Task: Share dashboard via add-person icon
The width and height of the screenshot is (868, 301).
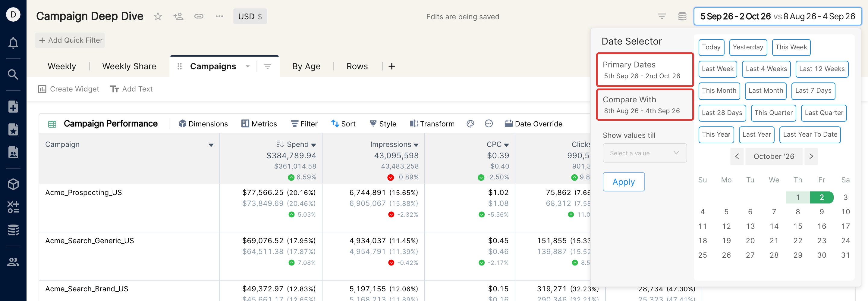Action: click(x=178, y=16)
